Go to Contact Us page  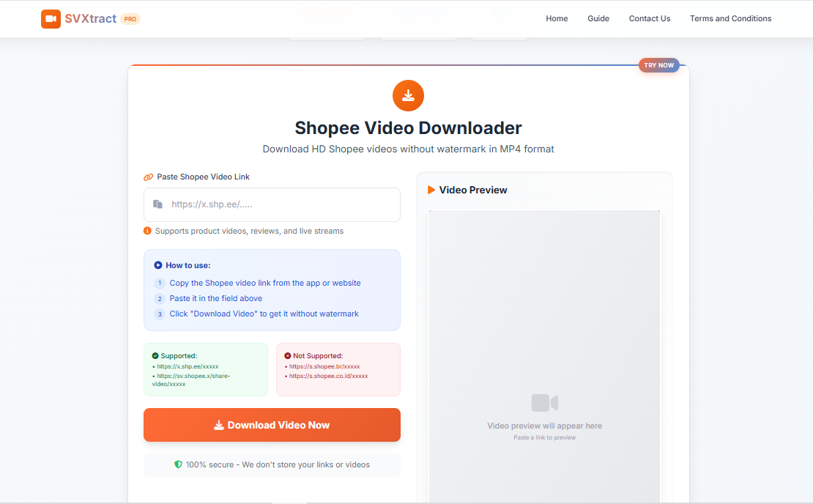pos(650,18)
